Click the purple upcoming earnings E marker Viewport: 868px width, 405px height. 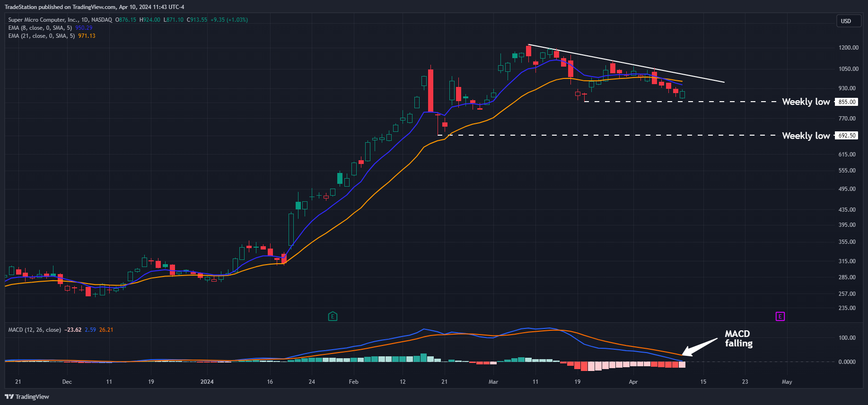click(x=780, y=316)
